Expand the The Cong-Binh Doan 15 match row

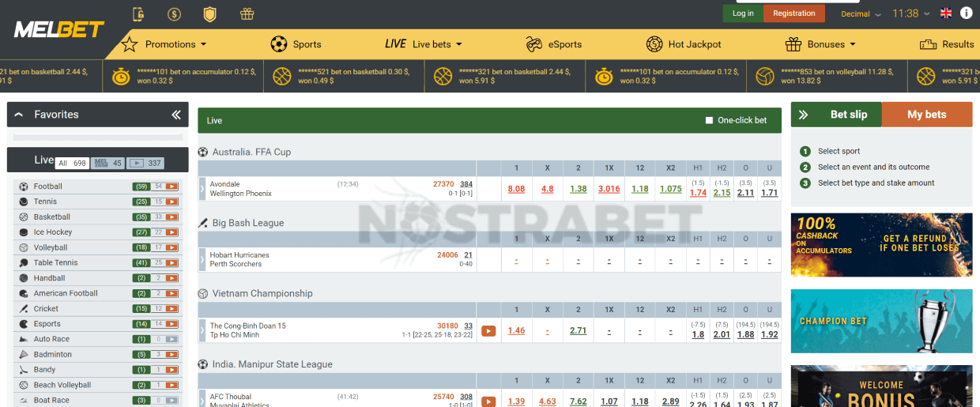(x=202, y=330)
